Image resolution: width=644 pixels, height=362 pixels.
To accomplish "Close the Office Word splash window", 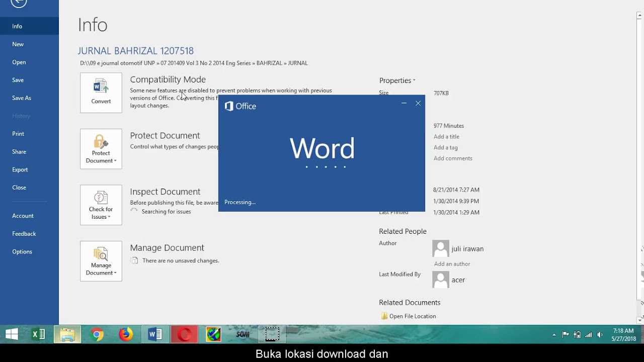I will (x=418, y=103).
